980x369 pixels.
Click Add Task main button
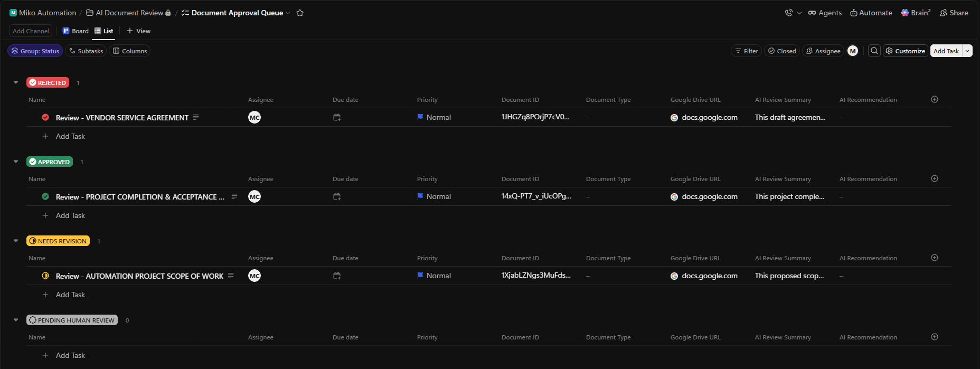946,51
